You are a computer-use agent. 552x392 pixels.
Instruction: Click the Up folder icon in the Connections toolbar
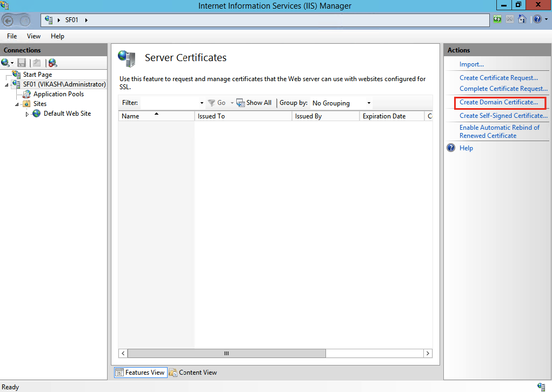point(37,63)
